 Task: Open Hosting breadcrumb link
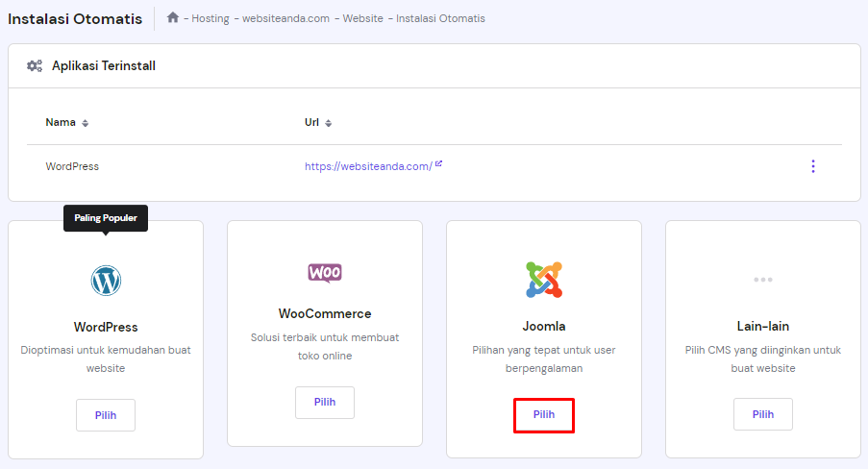[x=211, y=18]
